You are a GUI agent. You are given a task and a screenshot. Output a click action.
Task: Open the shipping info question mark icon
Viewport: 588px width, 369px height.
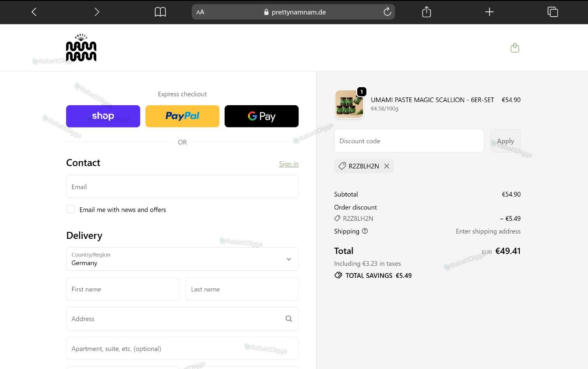click(365, 231)
